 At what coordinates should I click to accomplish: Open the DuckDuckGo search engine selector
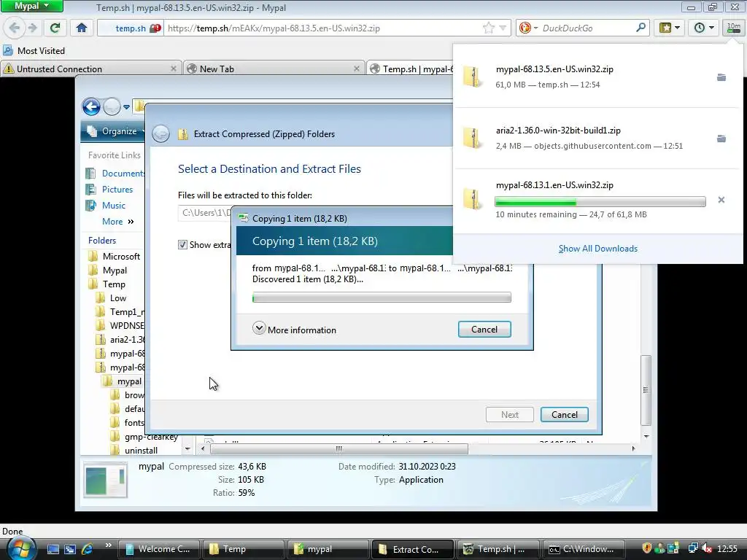(x=528, y=28)
